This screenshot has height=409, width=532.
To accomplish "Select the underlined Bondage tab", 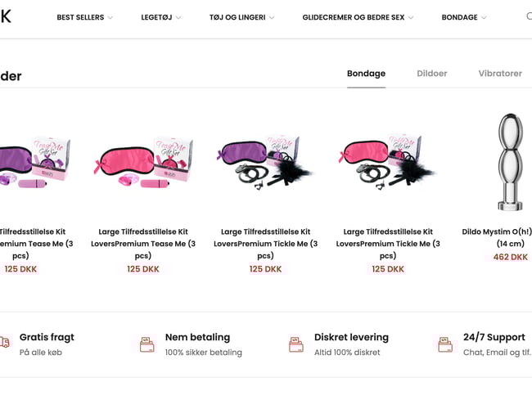I will pyautogui.click(x=366, y=74).
